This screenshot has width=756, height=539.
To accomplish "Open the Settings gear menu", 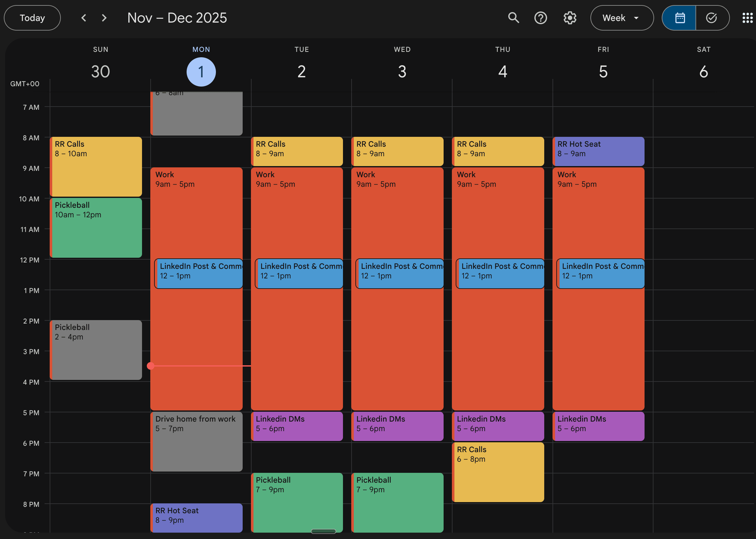I will (x=570, y=17).
